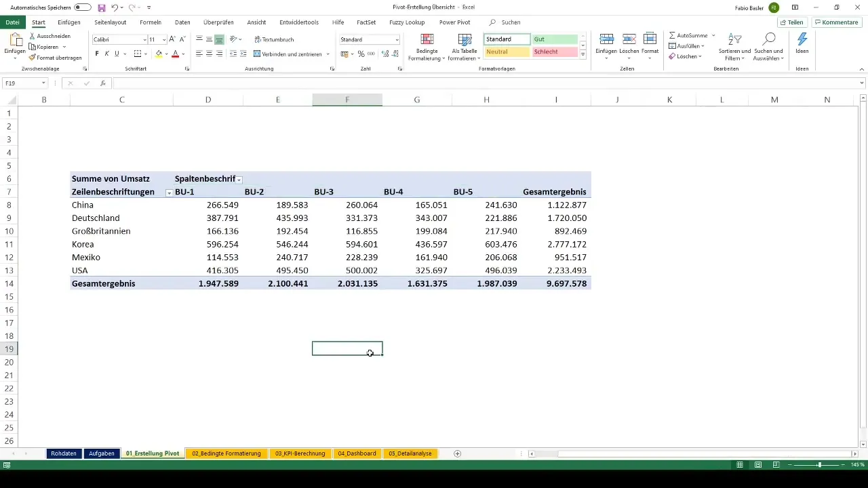868x488 pixels.
Task: Click the Löschen delete cells icon
Action: click(x=629, y=40)
